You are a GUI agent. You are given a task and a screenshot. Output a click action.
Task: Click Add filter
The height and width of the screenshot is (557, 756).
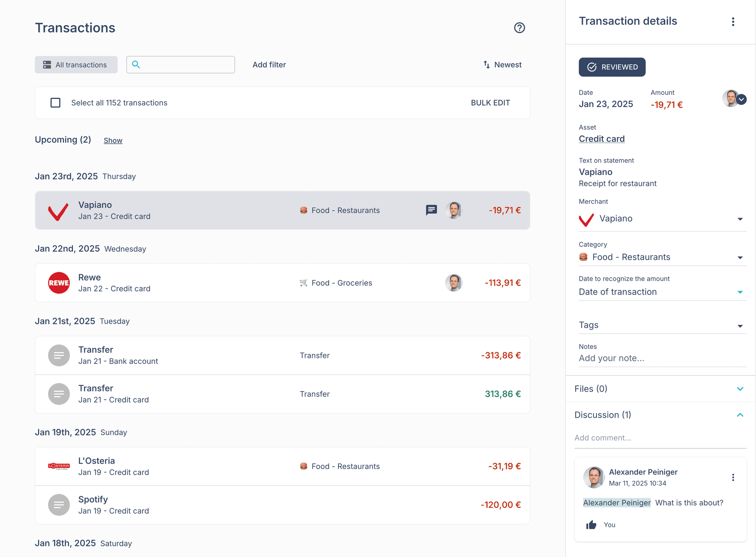269,65
